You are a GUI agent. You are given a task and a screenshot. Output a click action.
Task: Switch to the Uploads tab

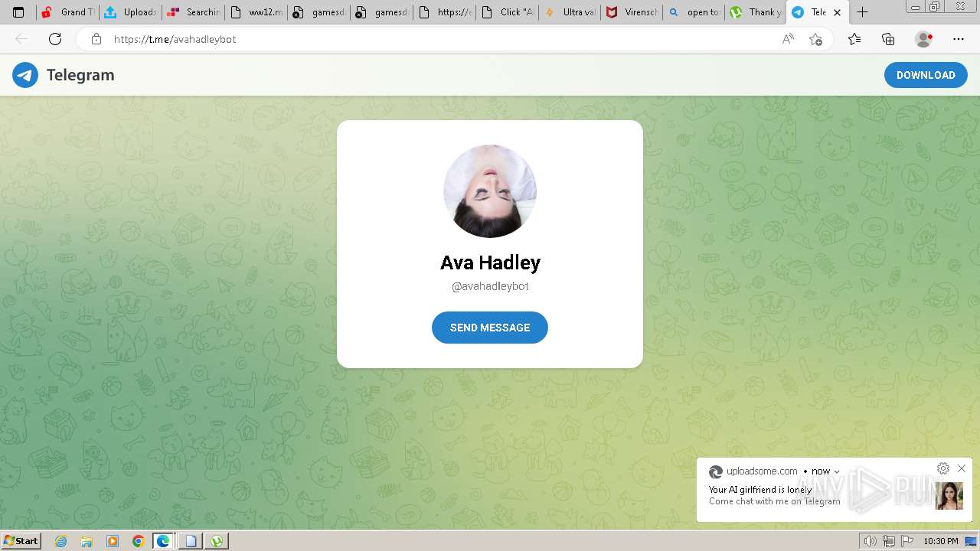pos(131,12)
